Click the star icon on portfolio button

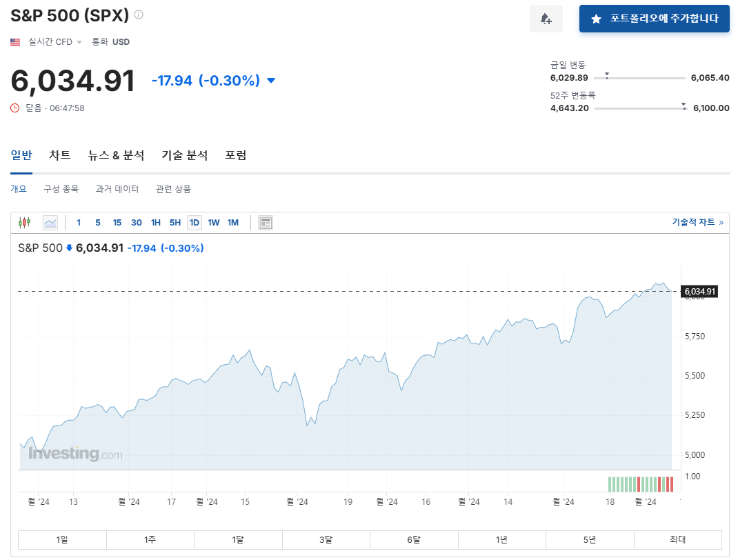tap(596, 19)
